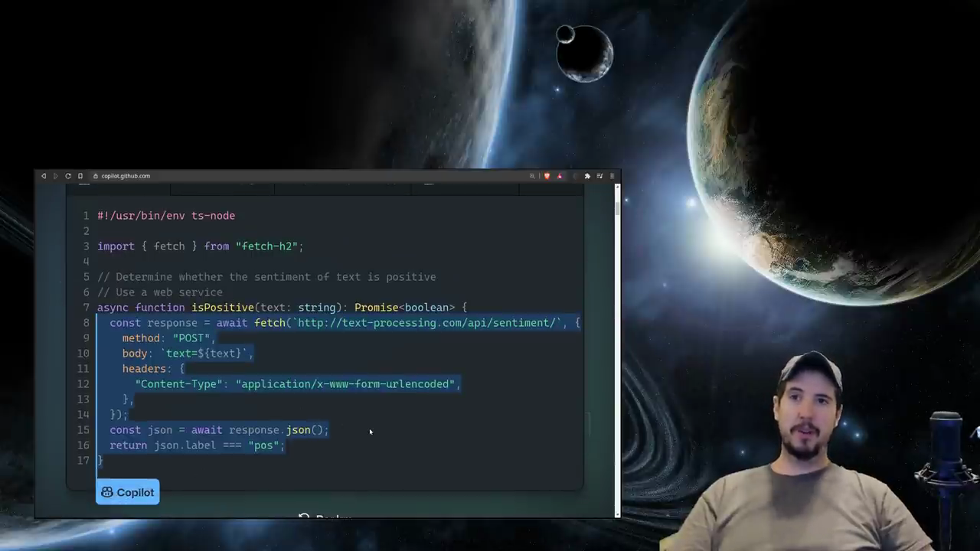Click the "Content-Type" key string
The image size is (980, 551).
179,384
